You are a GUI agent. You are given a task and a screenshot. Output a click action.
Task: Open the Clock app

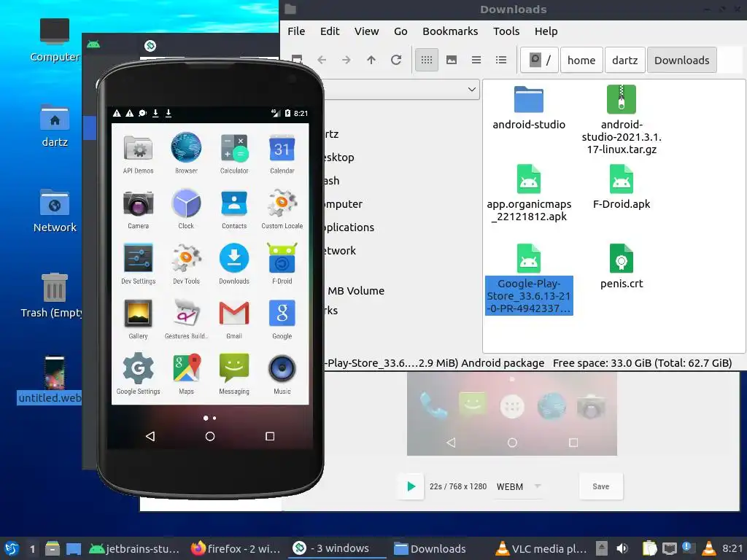[186, 209]
